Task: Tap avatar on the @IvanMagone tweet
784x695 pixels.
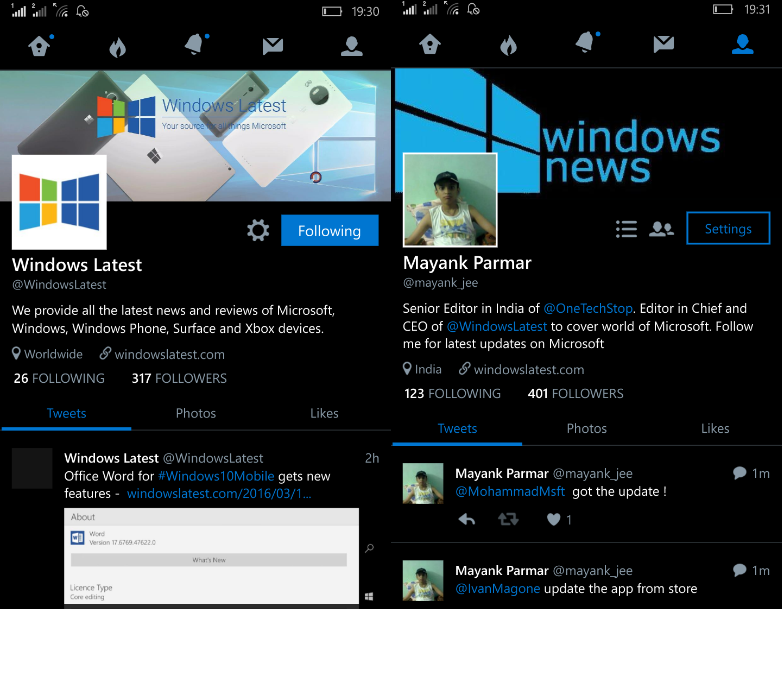Action: click(x=423, y=580)
